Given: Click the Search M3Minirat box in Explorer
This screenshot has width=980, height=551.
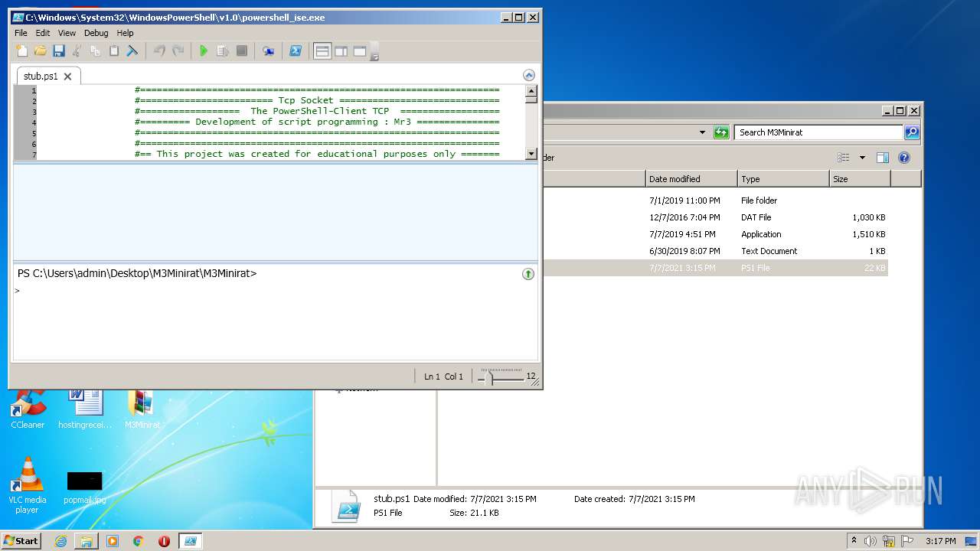Looking at the screenshot, I should click(818, 132).
